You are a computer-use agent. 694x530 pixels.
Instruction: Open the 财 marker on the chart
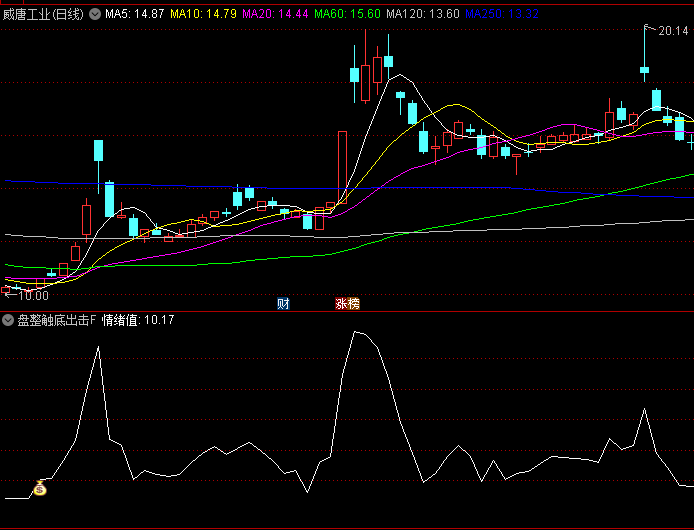pyautogui.click(x=283, y=304)
